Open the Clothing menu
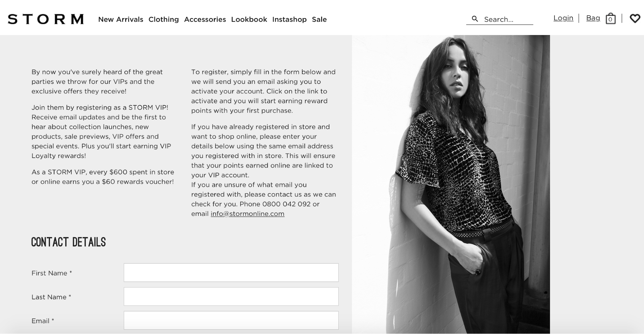Viewport: 644px width, 334px height. point(164,19)
